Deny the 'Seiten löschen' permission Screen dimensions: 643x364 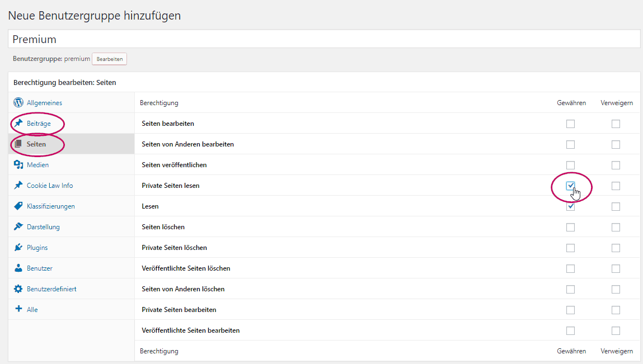616,227
